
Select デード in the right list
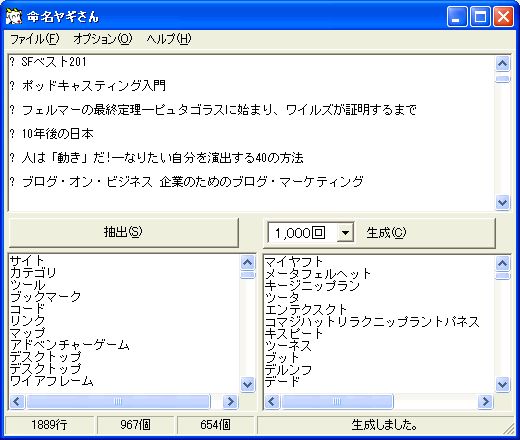click(x=282, y=381)
